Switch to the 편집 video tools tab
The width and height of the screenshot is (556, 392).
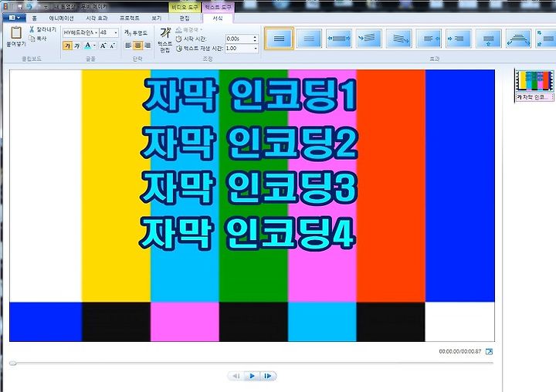click(x=185, y=18)
